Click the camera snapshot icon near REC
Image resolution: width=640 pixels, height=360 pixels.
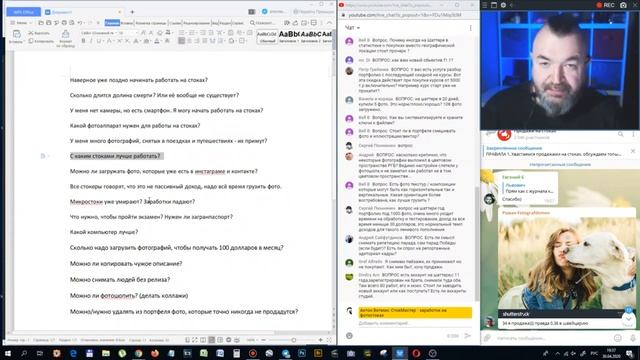pos(623,5)
